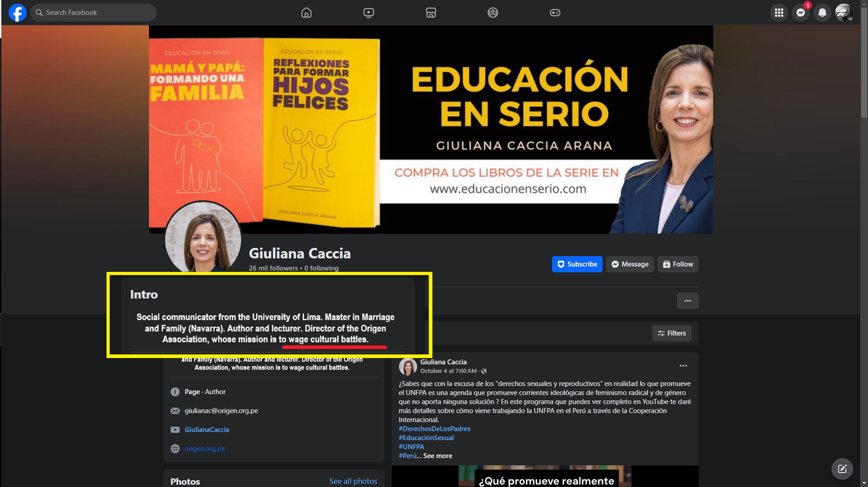Click the public audience globe icon on the post

[484, 371]
